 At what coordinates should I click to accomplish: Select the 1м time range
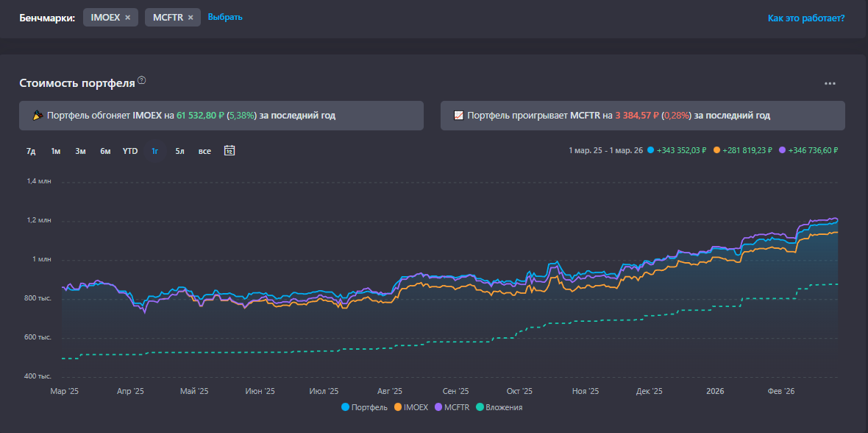point(56,151)
